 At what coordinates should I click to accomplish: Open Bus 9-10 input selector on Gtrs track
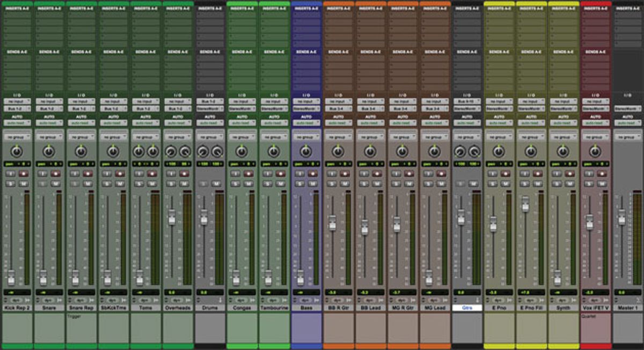click(x=467, y=101)
